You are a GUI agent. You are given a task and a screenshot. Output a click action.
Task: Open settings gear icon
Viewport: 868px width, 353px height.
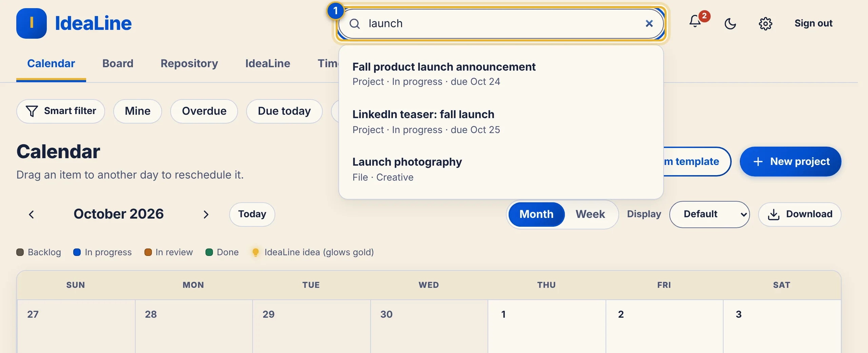765,24
